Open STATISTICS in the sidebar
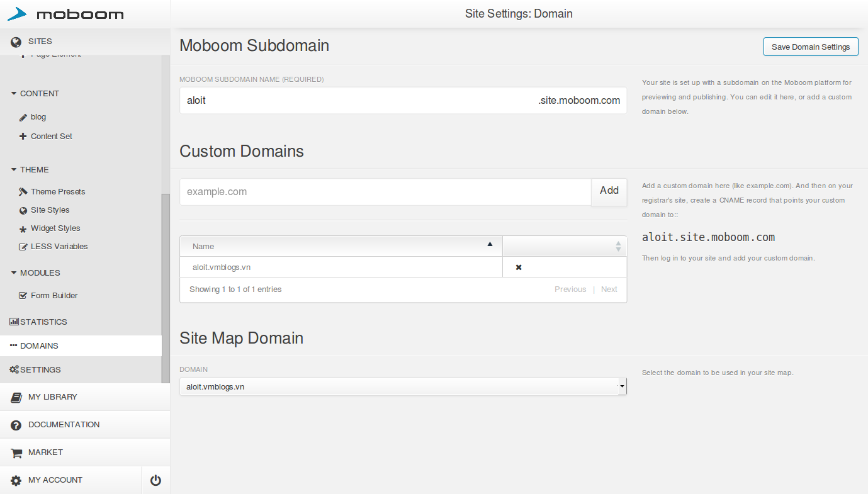Screen dimensions: 868x494 [43, 322]
